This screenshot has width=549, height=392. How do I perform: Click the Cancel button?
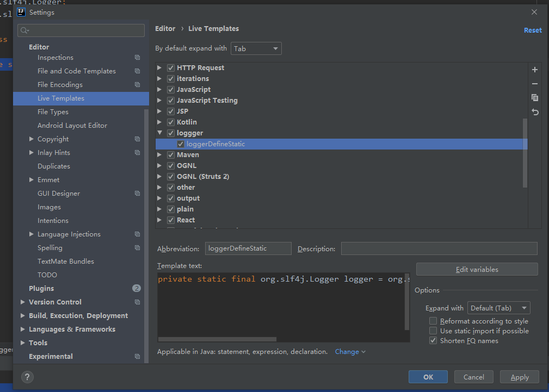474,377
